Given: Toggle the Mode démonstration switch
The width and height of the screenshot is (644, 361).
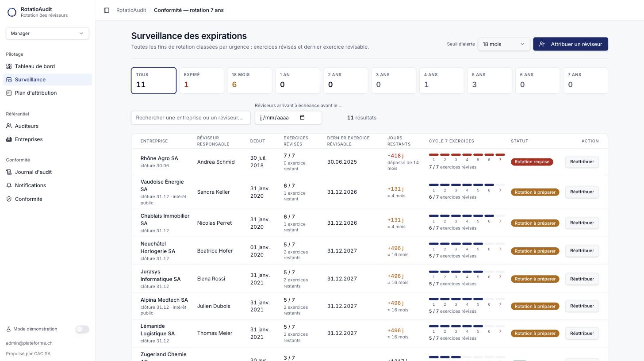Looking at the screenshot, I should click(x=82, y=329).
